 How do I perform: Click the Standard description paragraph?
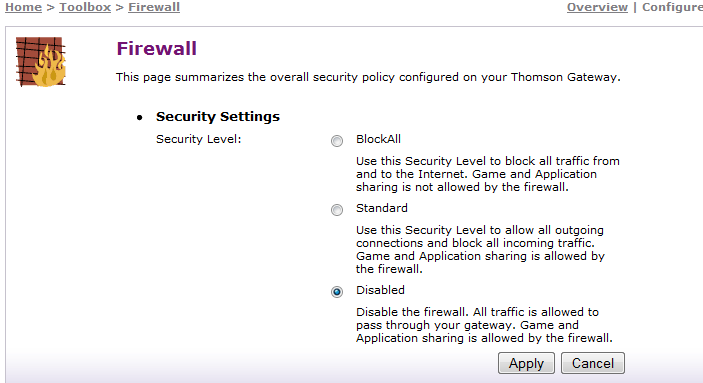(x=480, y=249)
